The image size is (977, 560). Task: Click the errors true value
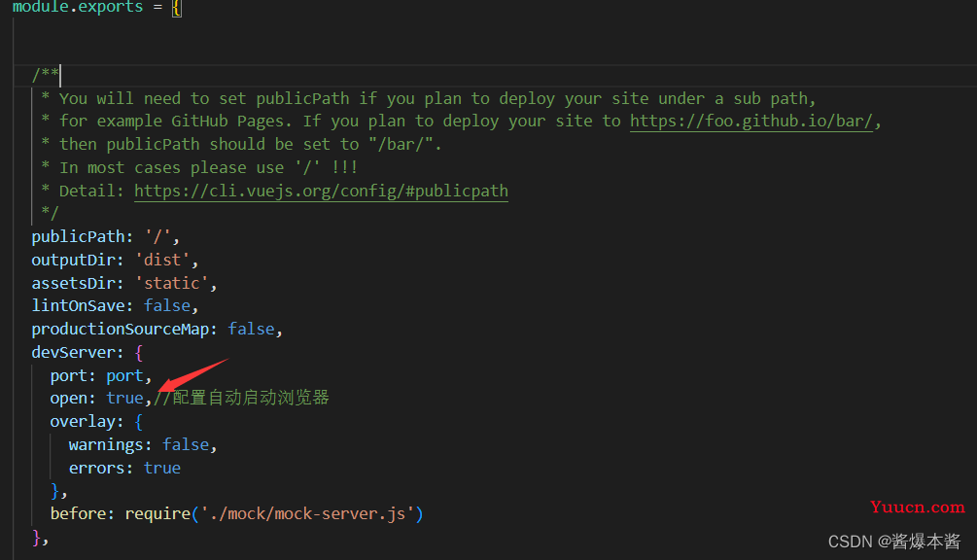tap(162, 468)
